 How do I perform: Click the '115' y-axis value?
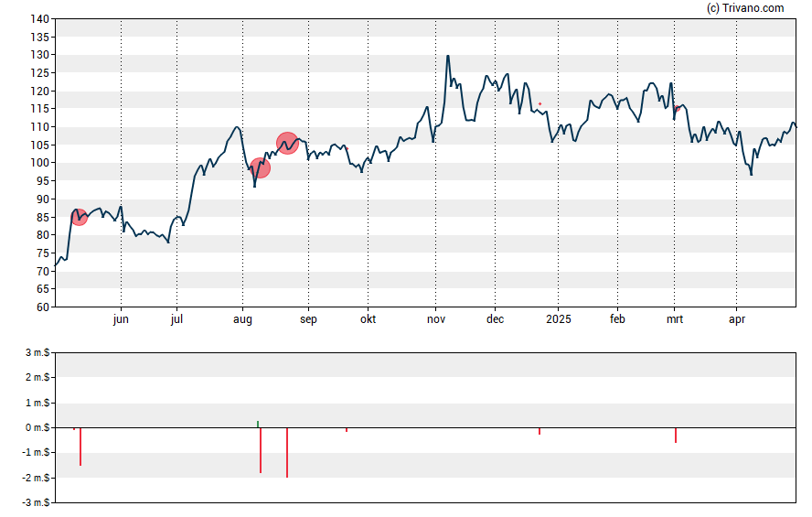coord(40,109)
